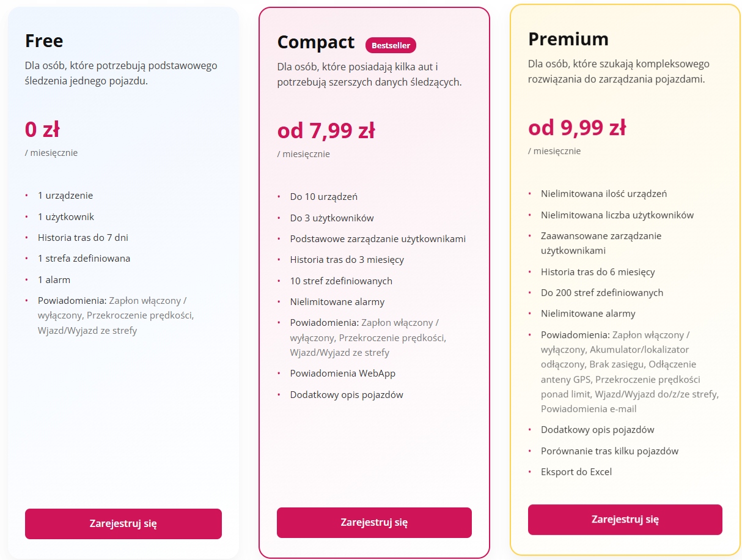
Task: Click Podstawowe zarządzanie użytkownikami item
Action: pos(378,239)
